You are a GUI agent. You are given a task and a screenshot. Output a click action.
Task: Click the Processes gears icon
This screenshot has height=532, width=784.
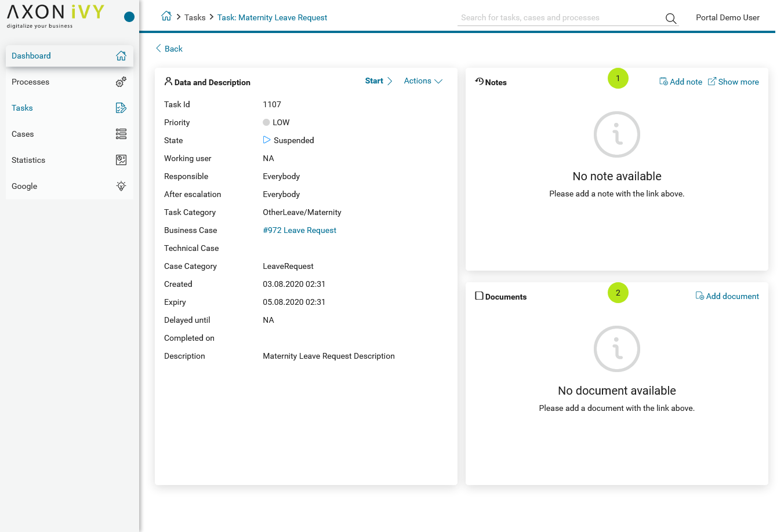click(x=121, y=82)
